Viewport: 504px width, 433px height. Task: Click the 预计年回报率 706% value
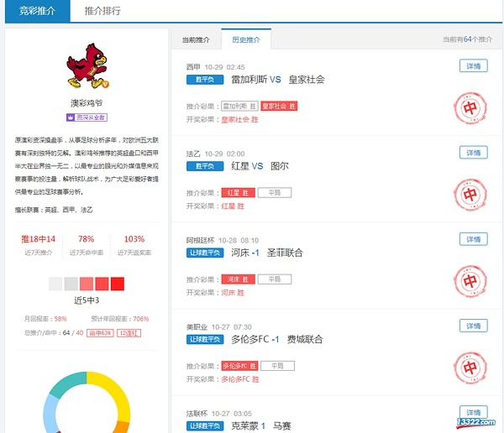(x=141, y=319)
